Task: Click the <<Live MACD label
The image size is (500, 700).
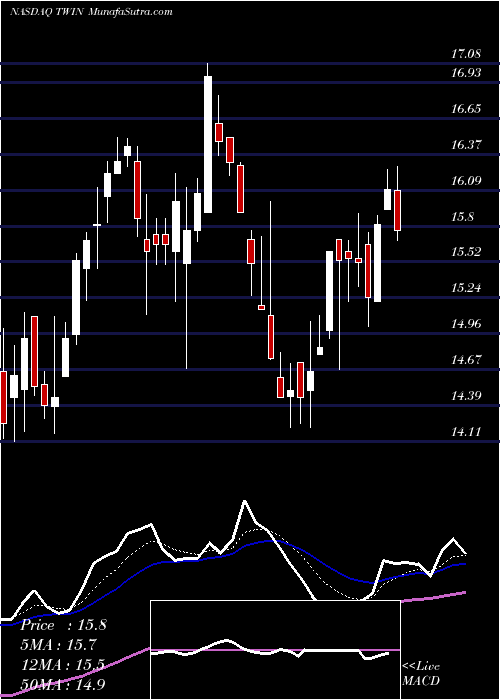Action: click(421, 673)
